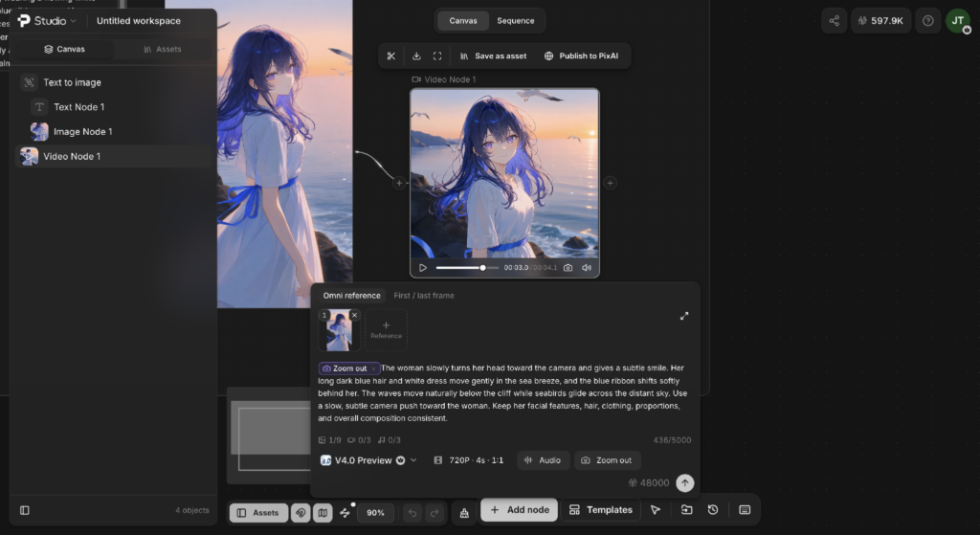This screenshot has height=535, width=980.
Task: Select Omni reference mode
Action: pos(351,296)
